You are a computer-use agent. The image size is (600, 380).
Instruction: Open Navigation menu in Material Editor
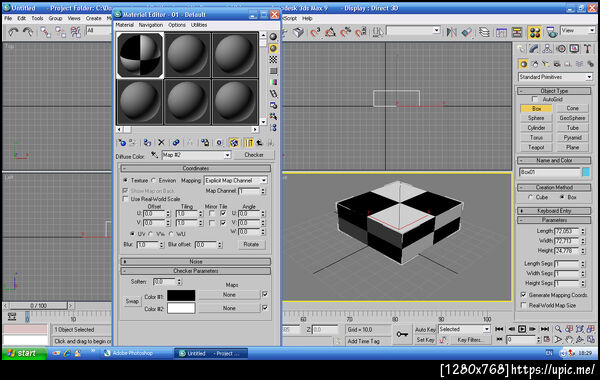point(150,25)
